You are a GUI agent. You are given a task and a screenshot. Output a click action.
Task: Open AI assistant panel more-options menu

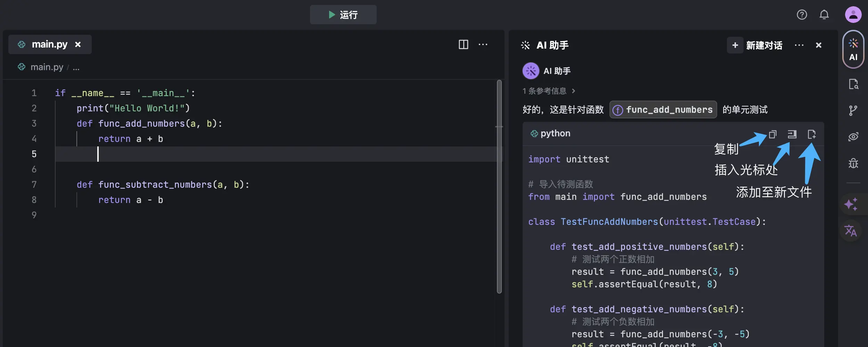(799, 45)
